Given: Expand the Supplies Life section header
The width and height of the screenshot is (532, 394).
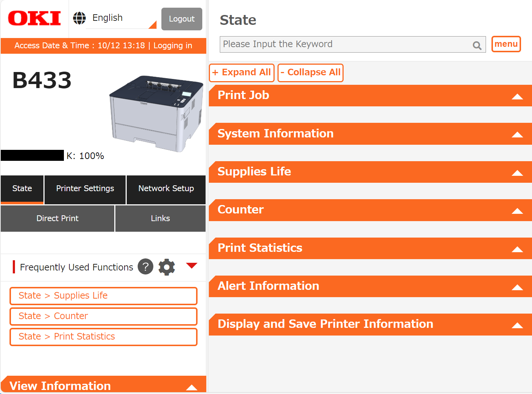Looking at the screenshot, I should pyautogui.click(x=370, y=172).
